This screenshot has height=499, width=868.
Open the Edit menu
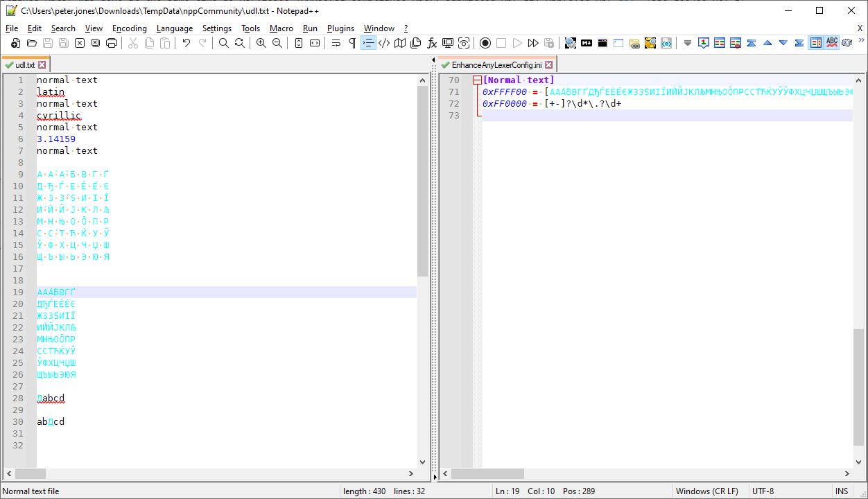(35, 28)
